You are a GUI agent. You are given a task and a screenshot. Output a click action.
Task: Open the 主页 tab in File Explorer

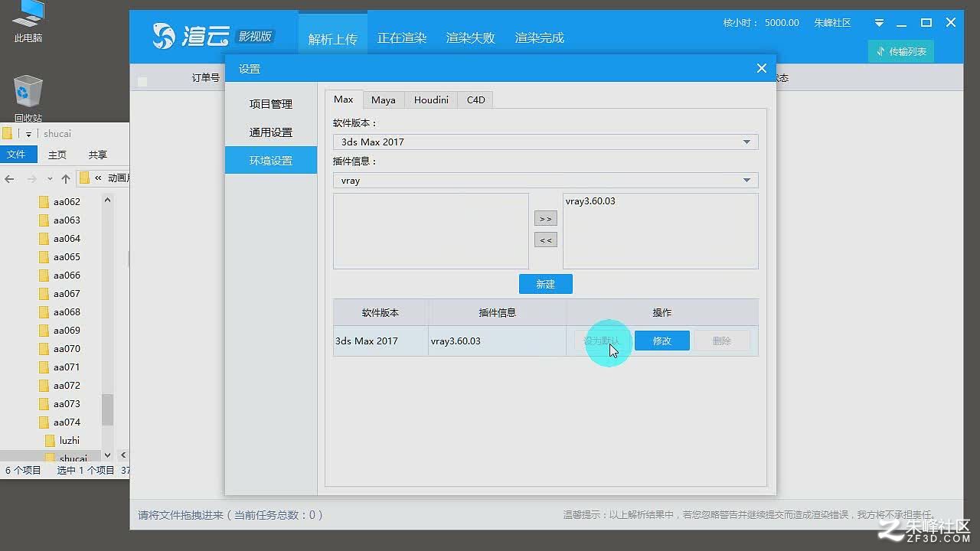coord(57,155)
